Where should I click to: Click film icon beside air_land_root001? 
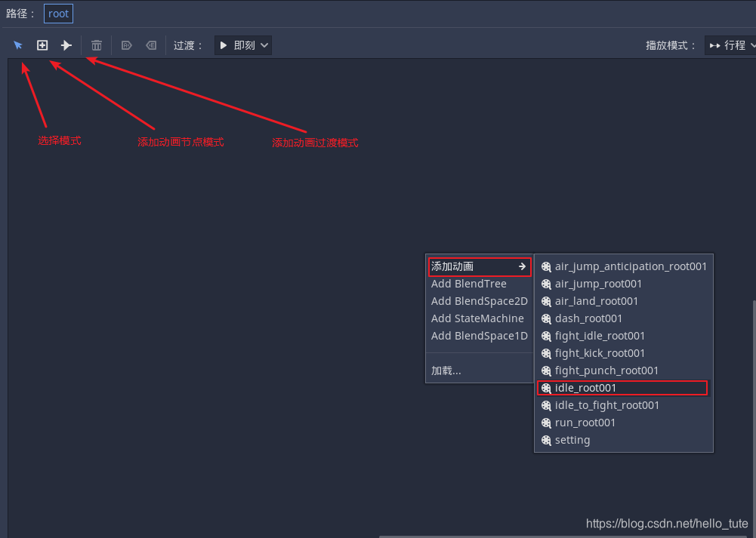[x=546, y=302]
